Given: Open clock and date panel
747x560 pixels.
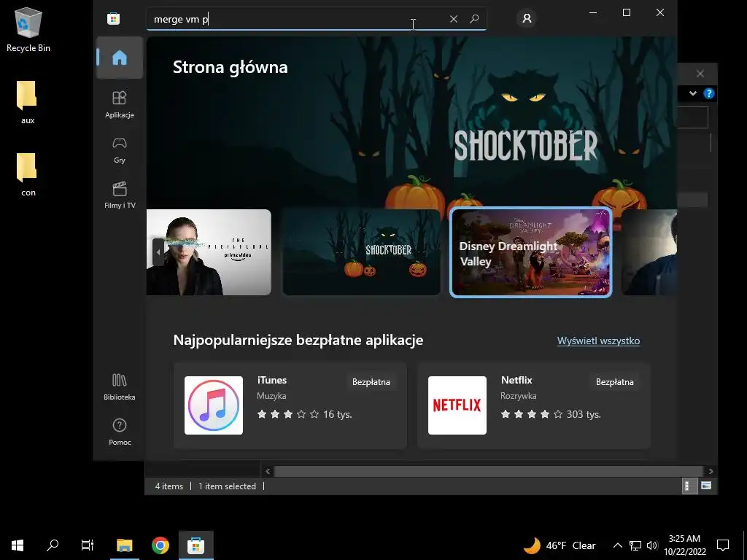Looking at the screenshot, I should point(684,545).
